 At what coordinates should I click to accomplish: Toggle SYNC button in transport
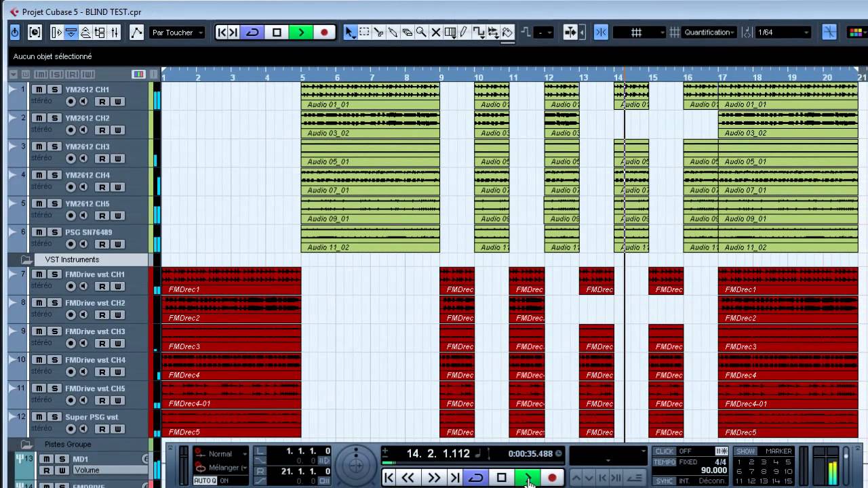[x=665, y=481]
